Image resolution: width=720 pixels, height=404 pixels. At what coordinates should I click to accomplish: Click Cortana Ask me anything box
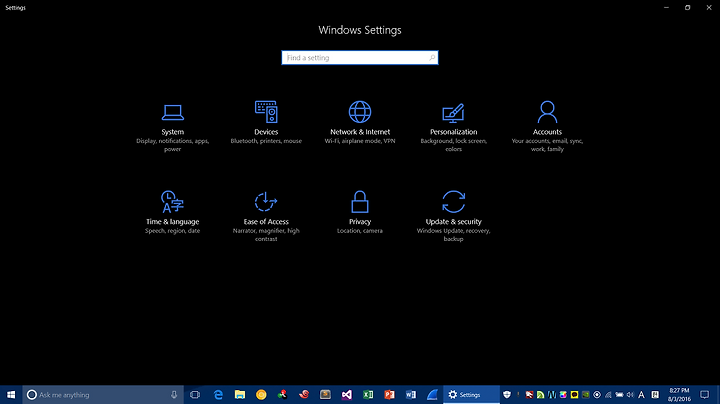coord(103,395)
